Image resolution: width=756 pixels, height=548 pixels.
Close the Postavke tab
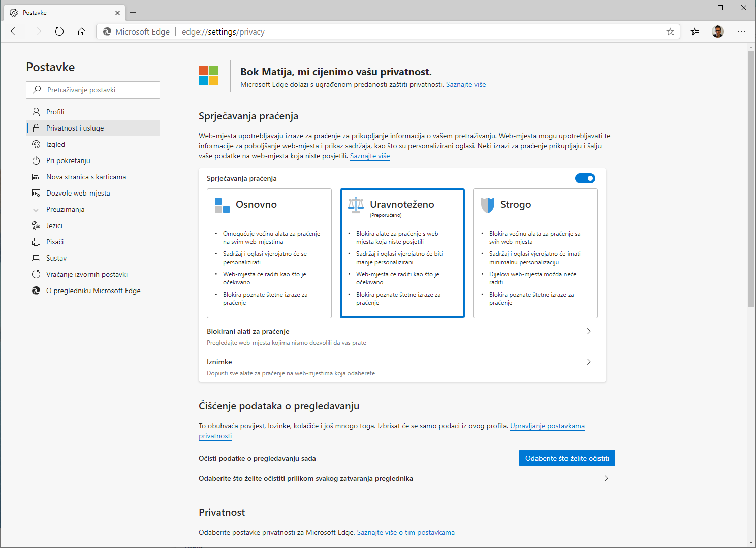point(117,13)
